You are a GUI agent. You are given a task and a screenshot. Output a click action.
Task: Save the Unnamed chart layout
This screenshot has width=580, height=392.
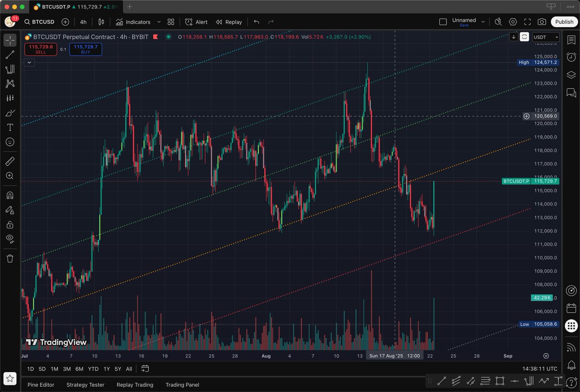click(464, 25)
